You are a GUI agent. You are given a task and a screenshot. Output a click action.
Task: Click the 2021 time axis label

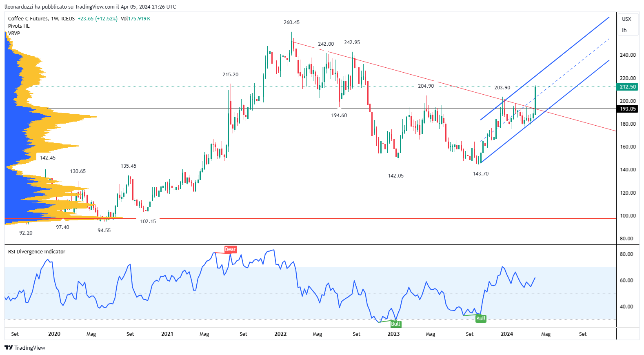coord(167,334)
